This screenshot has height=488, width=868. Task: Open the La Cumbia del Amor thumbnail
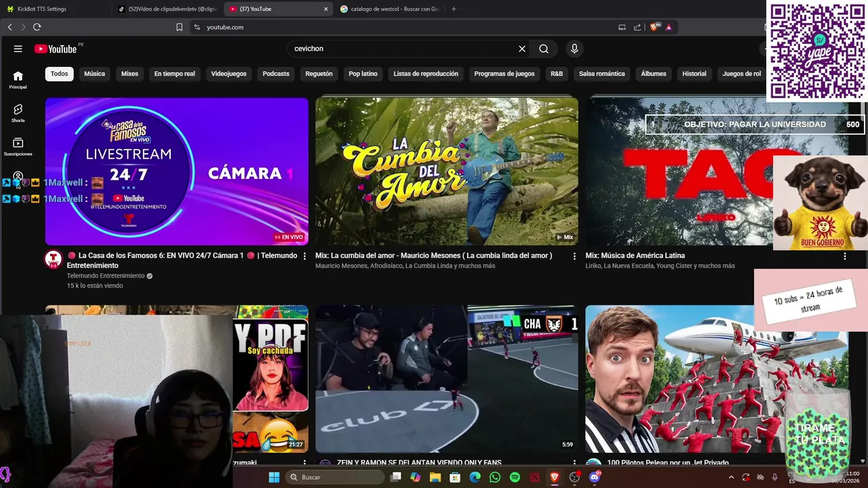coord(447,171)
